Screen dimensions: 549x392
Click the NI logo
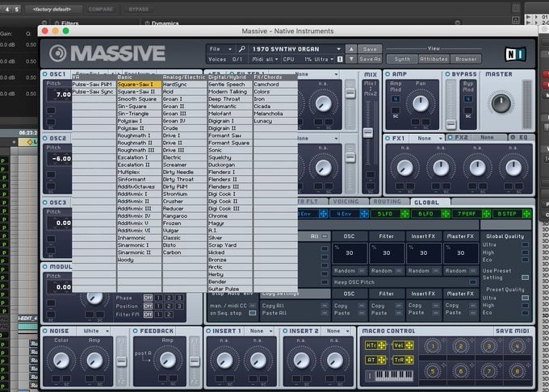[x=515, y=54]
